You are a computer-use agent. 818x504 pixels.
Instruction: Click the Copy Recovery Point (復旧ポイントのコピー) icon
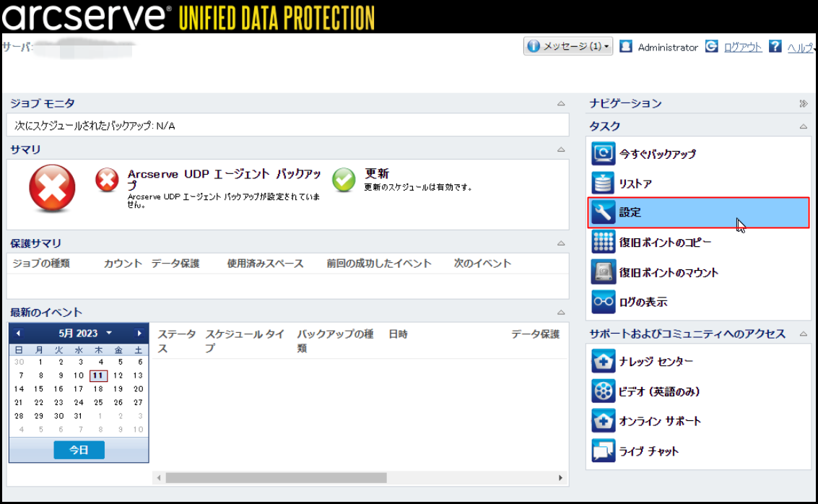coord(603,242)
